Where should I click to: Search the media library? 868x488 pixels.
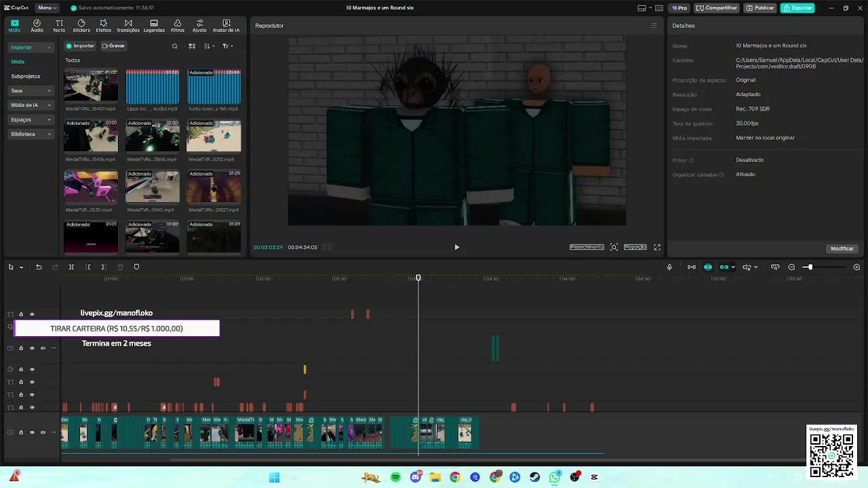174,46
